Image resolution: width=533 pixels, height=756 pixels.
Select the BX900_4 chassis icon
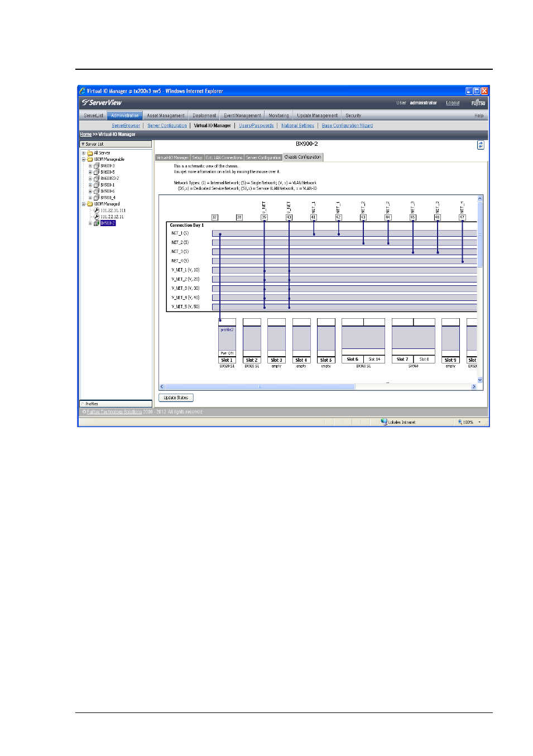[97, 197]
